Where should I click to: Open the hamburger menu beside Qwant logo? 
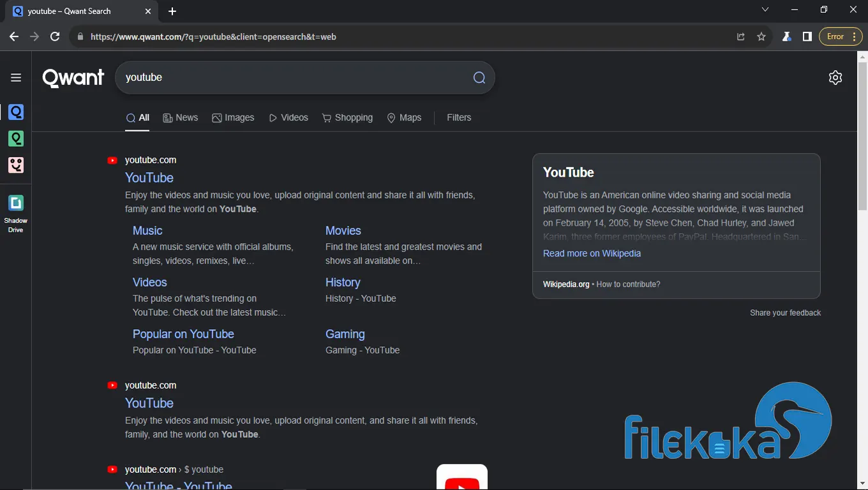tap(16, 78)
